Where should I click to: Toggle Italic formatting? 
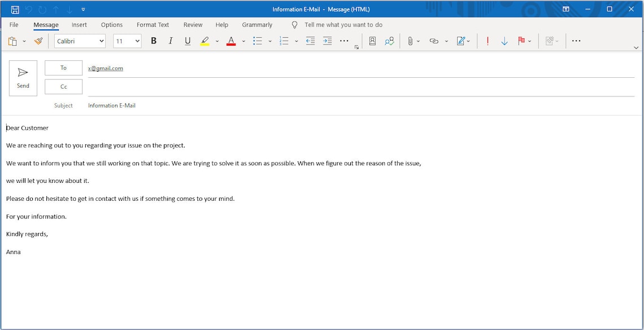pos(171,41)
